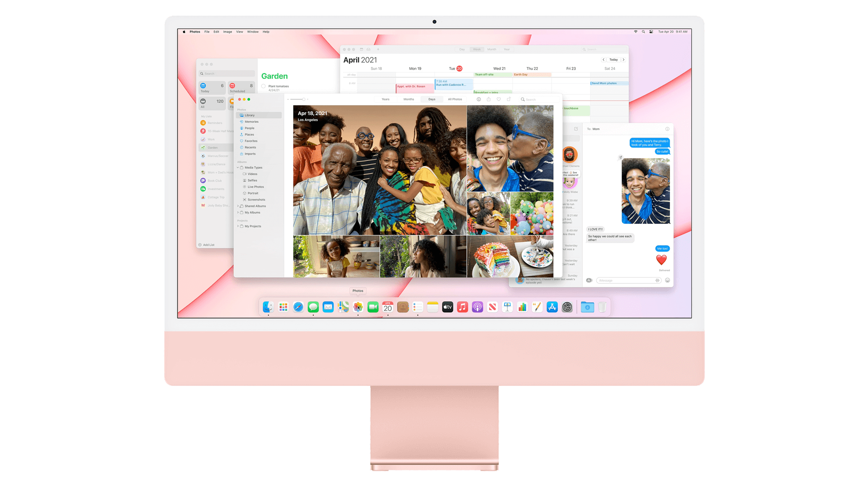868x488 pixels.
Task: Click the zoom-in plus beside Photos slider
Action: 308,99
